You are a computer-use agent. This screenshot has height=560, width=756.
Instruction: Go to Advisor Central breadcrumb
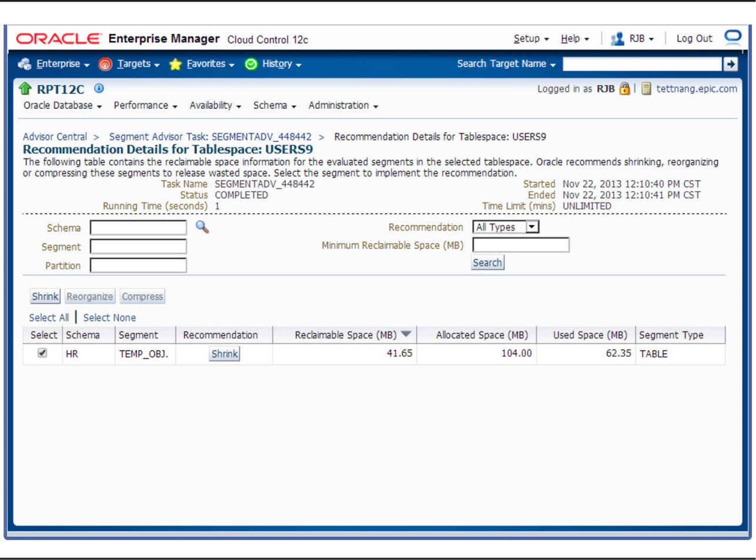55,137
